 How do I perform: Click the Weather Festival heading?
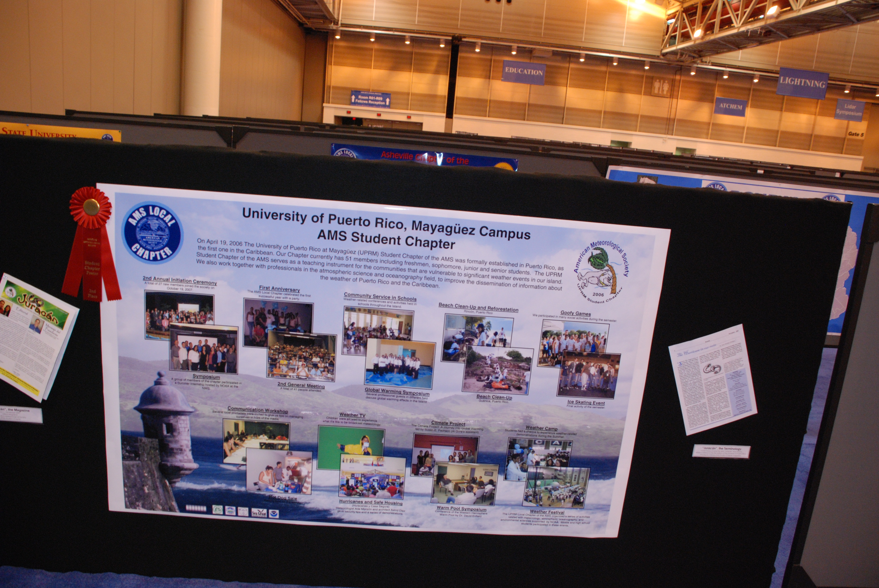coord(547,512)
